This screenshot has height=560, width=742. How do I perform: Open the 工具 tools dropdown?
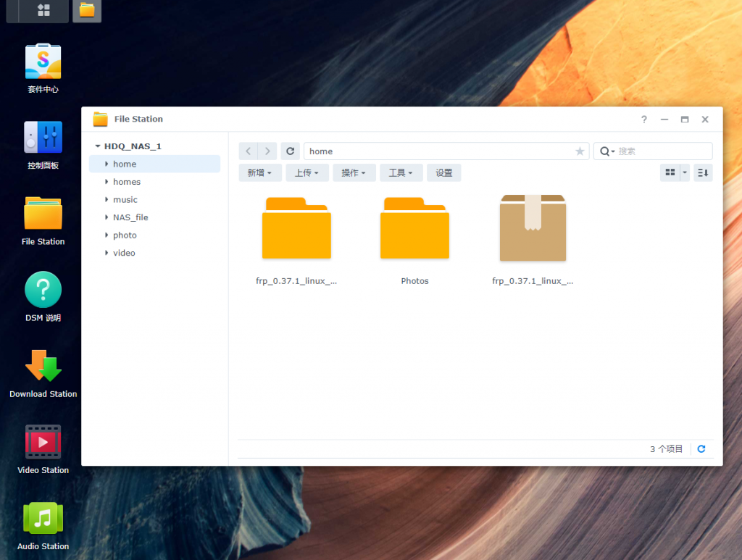401,172
